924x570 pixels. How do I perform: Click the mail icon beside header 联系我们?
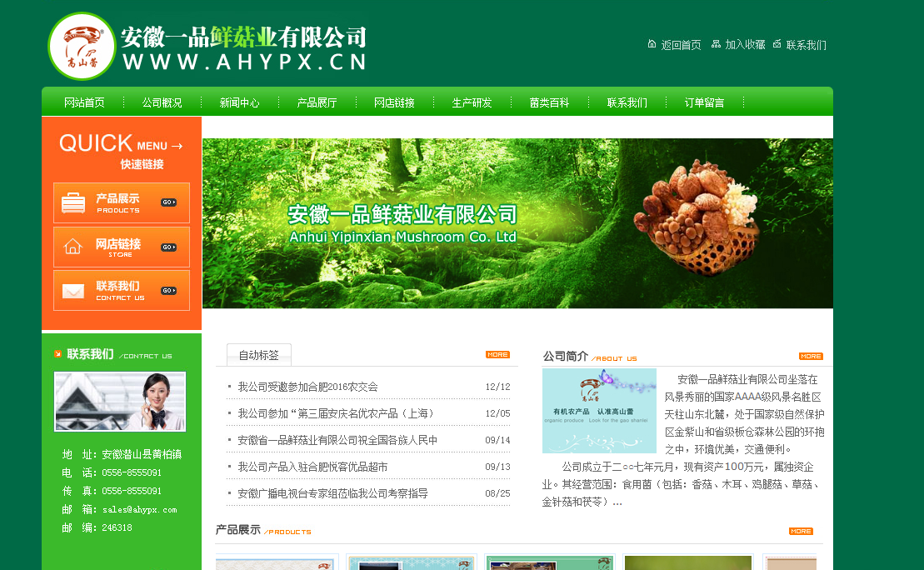(x=777, y=43)
